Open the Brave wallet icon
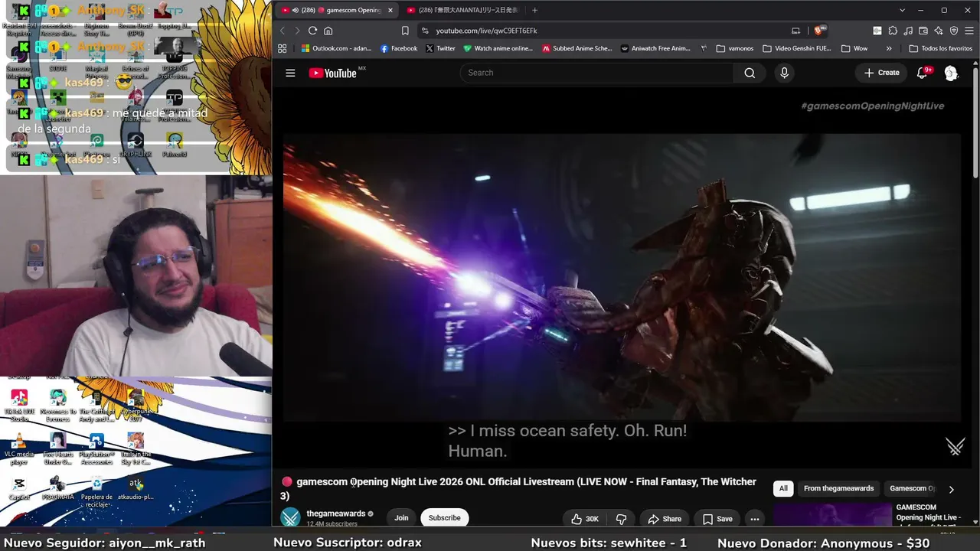 pyautogui.click(x=923, y=31)
